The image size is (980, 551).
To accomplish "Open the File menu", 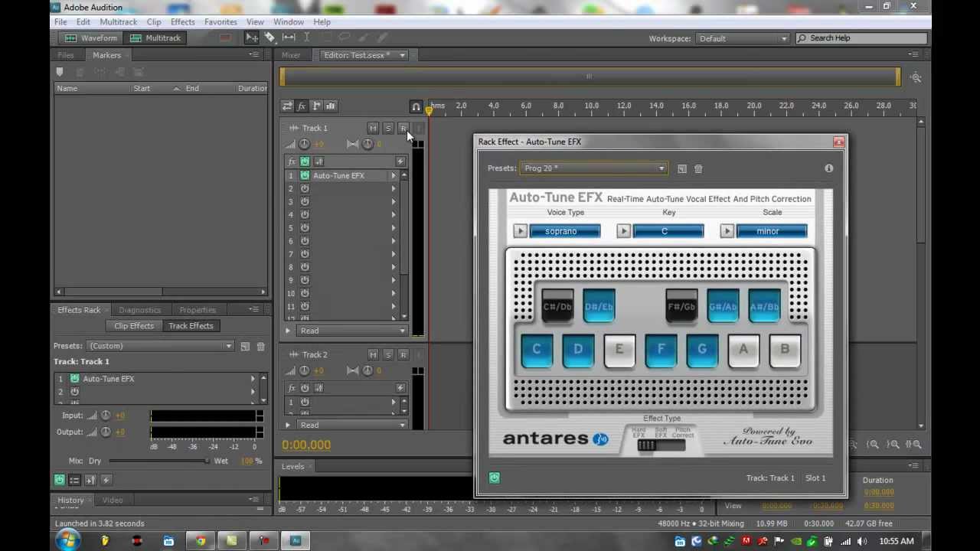I will (x=60, y=21).
